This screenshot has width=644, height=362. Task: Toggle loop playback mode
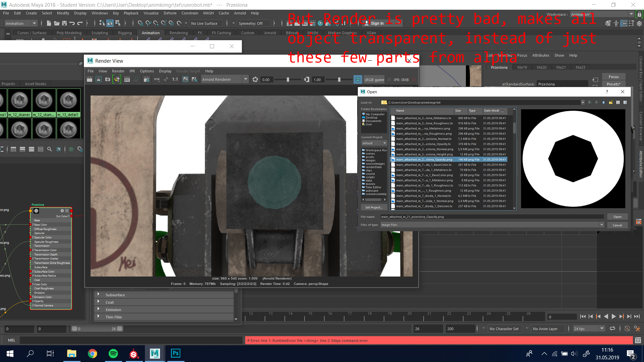coord(612,328)
